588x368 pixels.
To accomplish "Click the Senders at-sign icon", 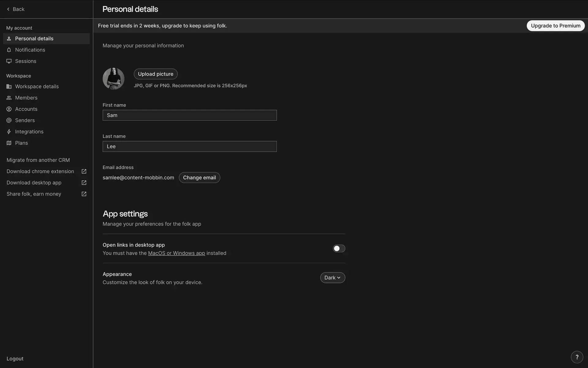I will [x=9, y=121].
